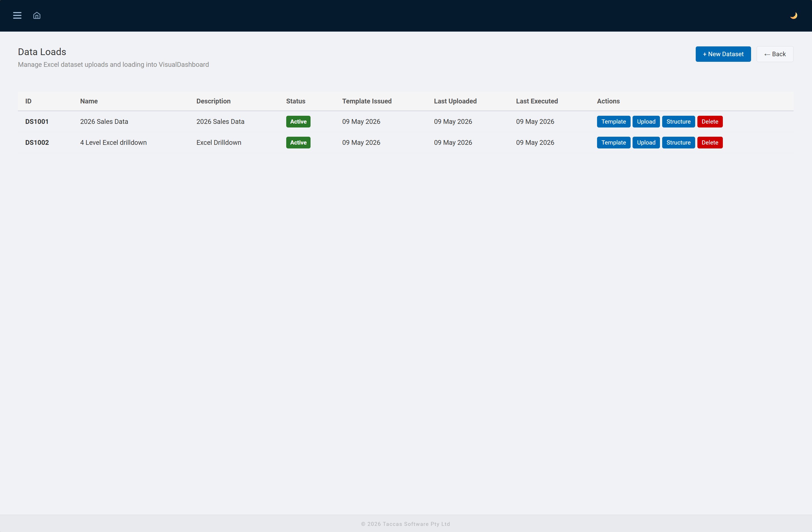Click the Last Uploaded date for DS1002

pyautogui.click(x=453, y=143)
